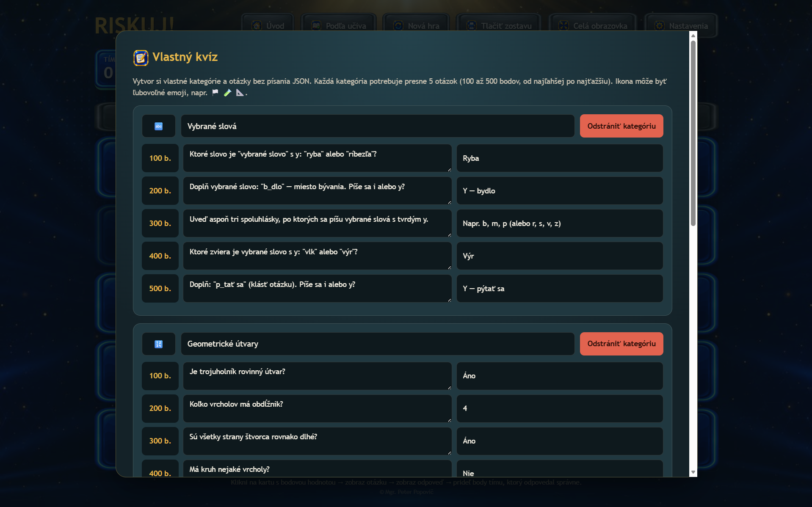Remove the Geometrické útvary category
The image size is (812, 507).
(621, 344)
